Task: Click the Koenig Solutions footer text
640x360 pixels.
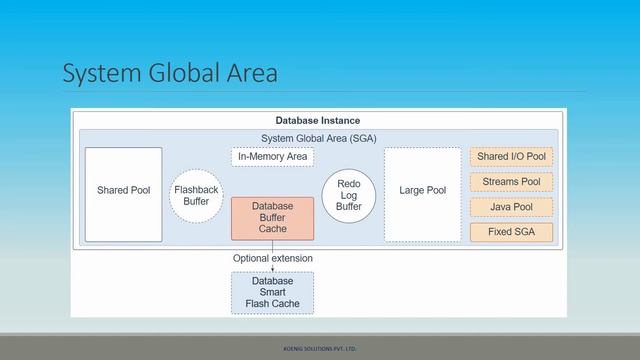Action: pyautogui.click(x=320, y=349)
